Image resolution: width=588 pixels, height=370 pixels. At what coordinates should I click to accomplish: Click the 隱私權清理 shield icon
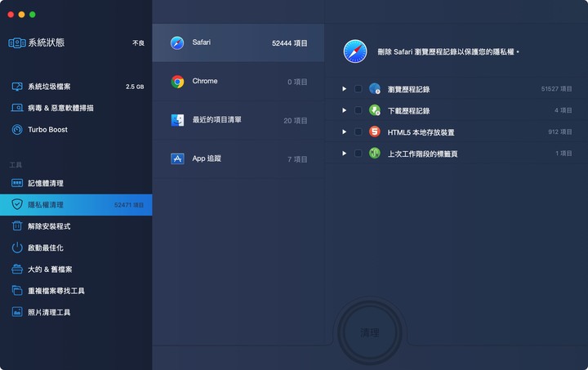point(17,204)
